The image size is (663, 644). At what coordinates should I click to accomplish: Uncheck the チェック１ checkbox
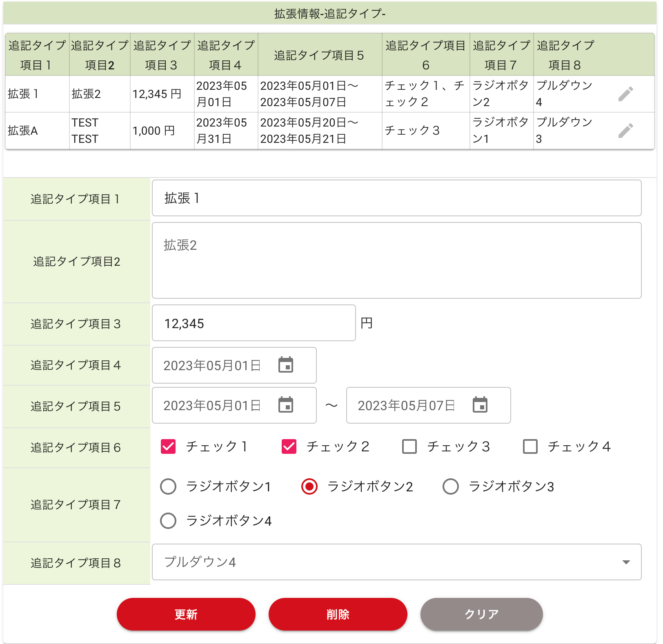coord(168,446)
